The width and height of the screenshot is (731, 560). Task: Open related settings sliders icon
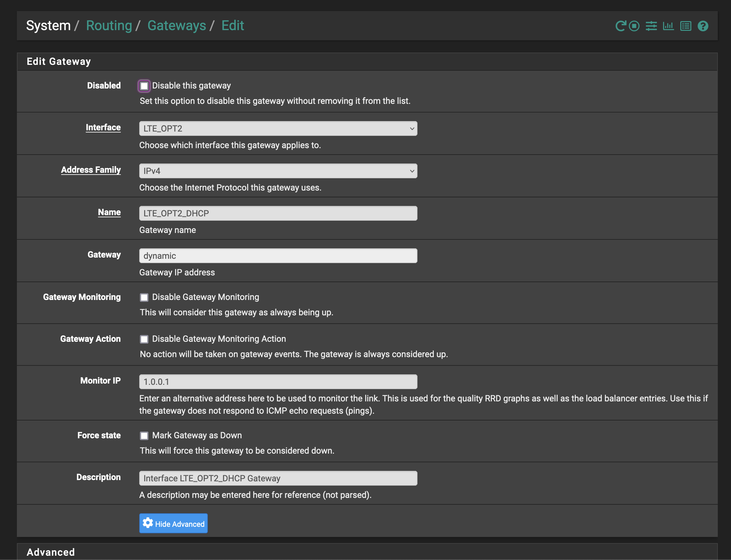point(651,26)
